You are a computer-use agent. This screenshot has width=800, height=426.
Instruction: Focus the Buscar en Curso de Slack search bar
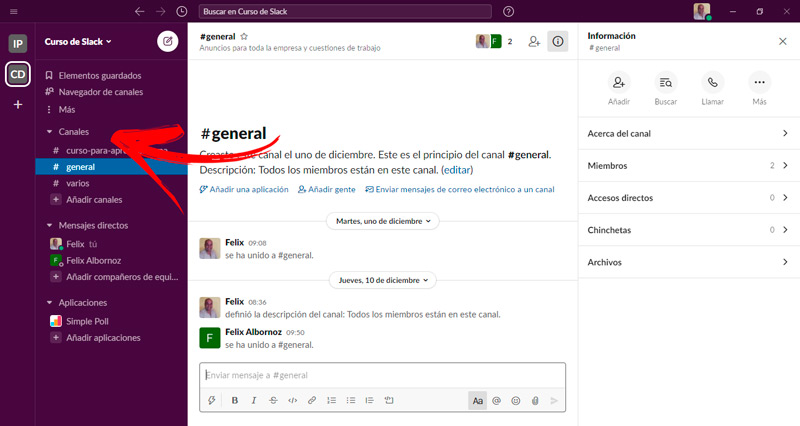click(x=345, y=11)
